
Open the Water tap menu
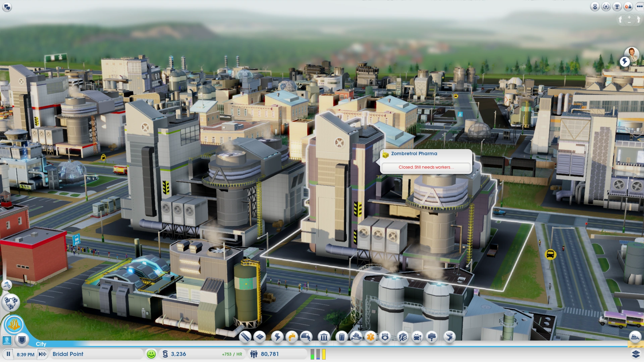click(292, 337)
